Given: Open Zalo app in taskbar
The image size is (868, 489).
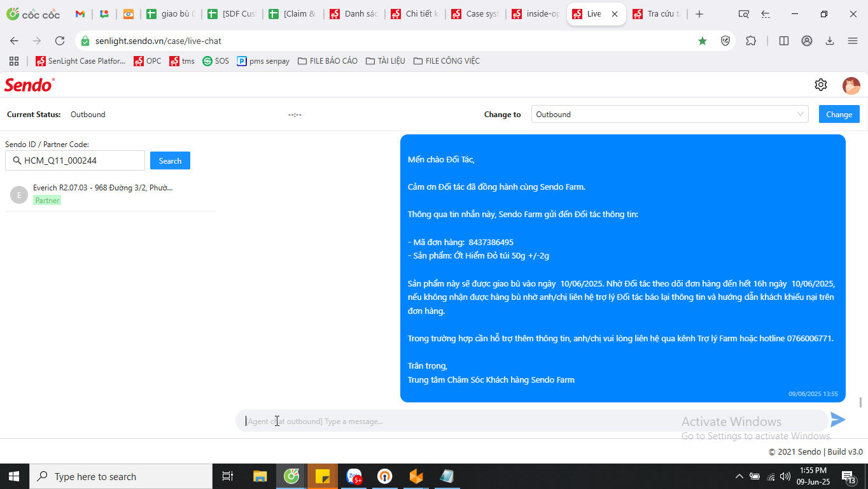Looking at the screenshot, I should (x=354, y=476).
